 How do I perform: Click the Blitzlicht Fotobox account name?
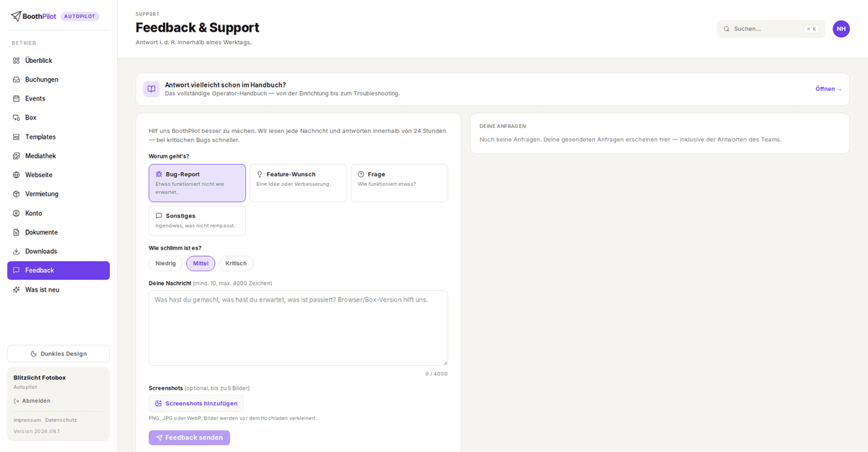tap(40, 378)
